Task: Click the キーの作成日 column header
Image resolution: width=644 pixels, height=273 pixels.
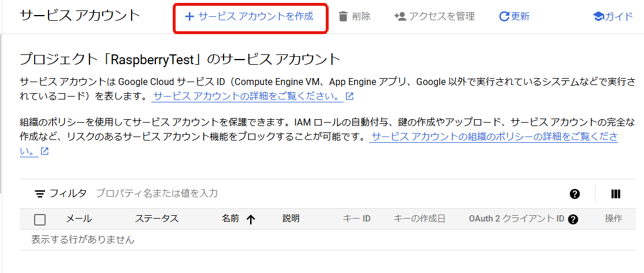Action: tap(419, 219)
